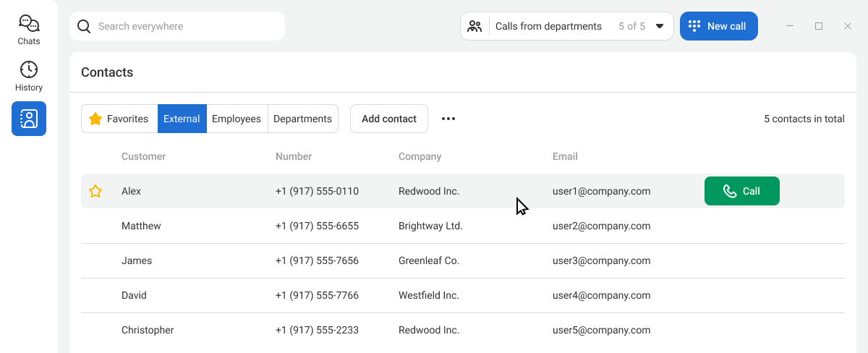Add a new contact

389,119
